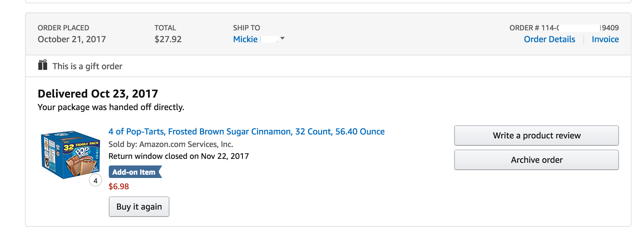Click Write a product review
This screenshot has height=236, width=644.
(x=536, y=135)
